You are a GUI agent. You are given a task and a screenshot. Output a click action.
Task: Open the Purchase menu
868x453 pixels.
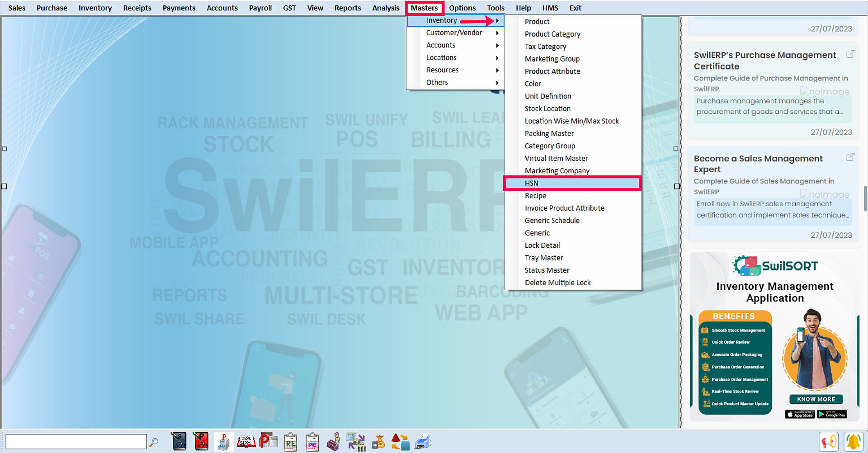click(x=52, y=8)
